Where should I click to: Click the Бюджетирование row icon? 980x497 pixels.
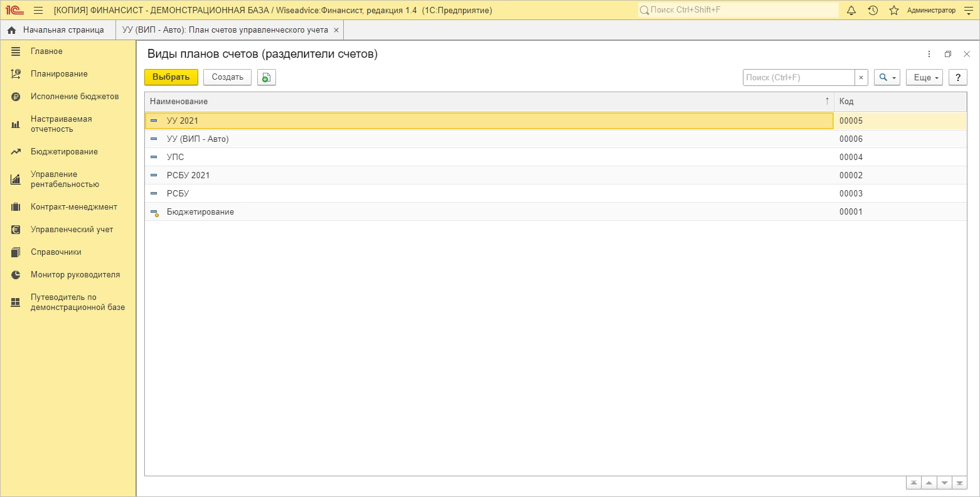(x=154, y=213)
